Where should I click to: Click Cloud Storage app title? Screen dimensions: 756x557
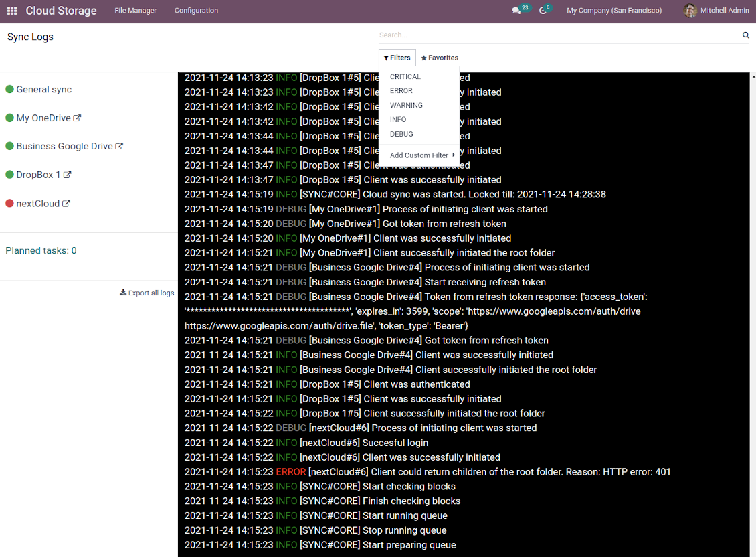[x=62, y=11]
